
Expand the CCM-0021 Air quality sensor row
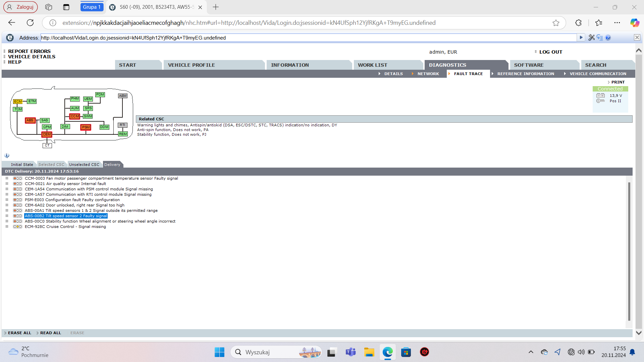tap(7, 184)
